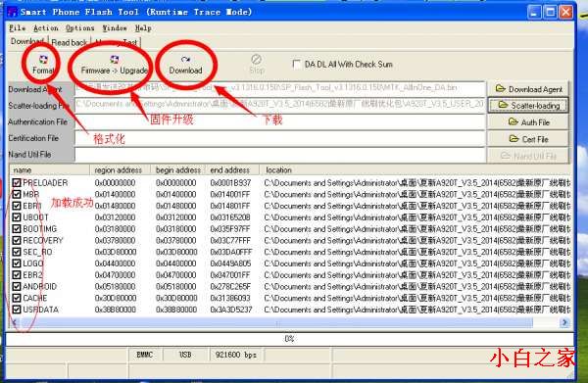588x383 pixels.
Task: Maximize the Smart Phone Flash Tool window
Action: coord(550,12)
